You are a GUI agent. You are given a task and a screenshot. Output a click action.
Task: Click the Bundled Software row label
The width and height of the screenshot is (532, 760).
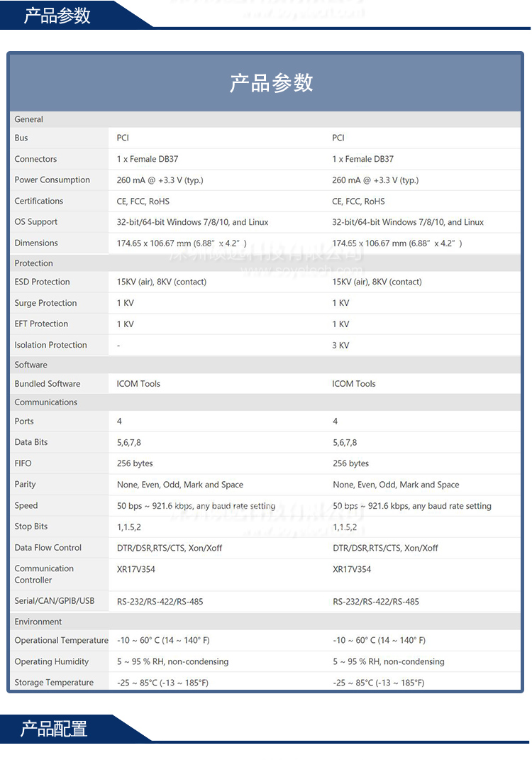click(x=48, y=384)
